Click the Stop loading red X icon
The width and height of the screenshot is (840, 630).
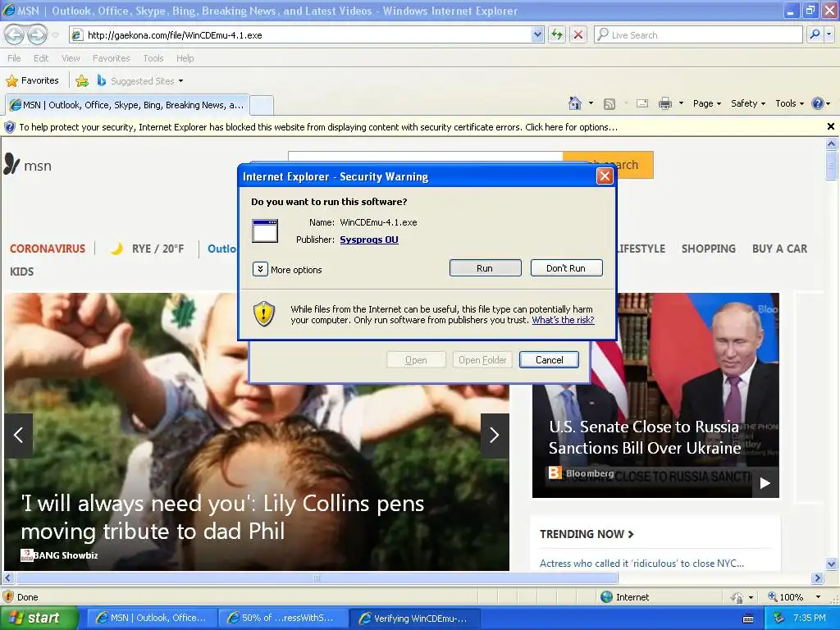[578, 34]
